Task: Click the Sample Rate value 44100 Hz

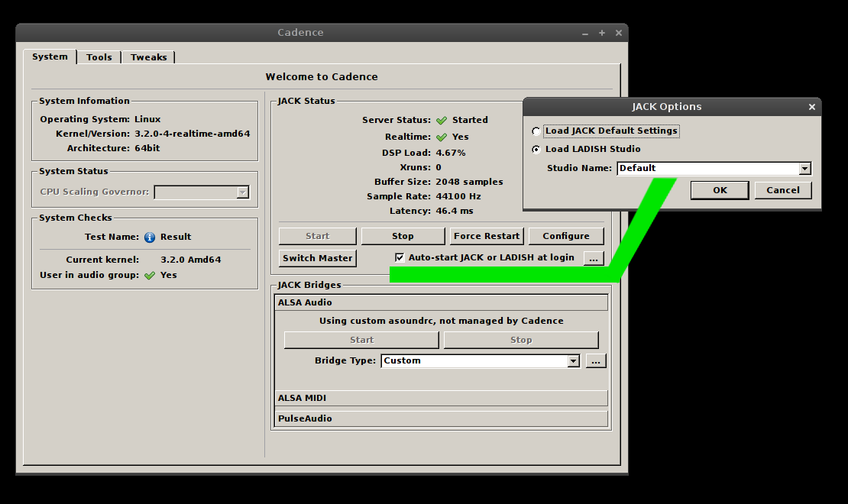Action: coord(458,197)
